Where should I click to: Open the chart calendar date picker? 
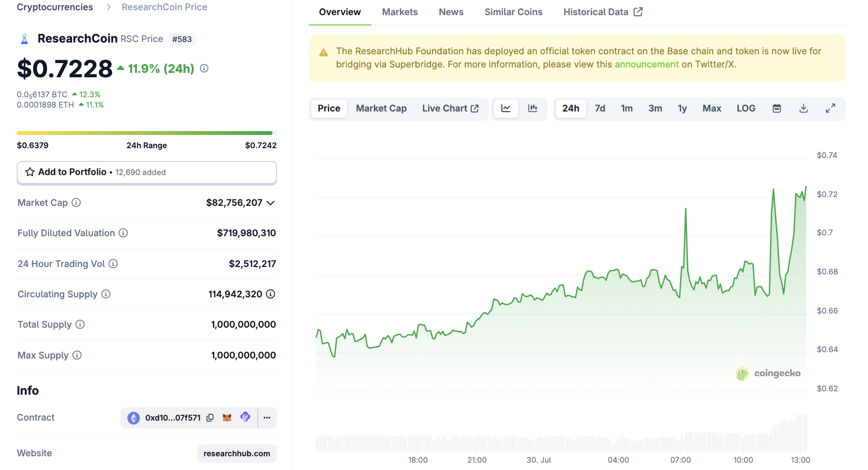click(x=777, y=109)
